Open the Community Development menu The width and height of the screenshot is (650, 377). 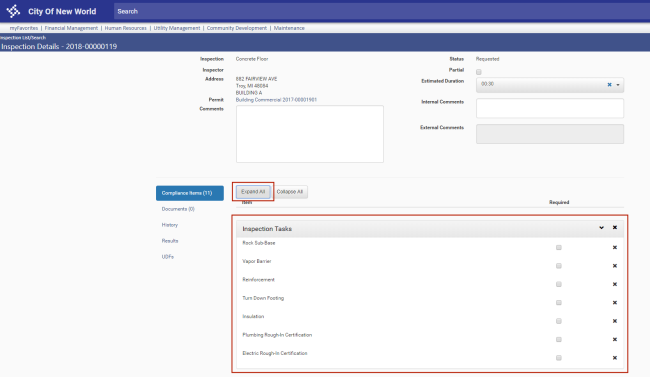(237, 28)
